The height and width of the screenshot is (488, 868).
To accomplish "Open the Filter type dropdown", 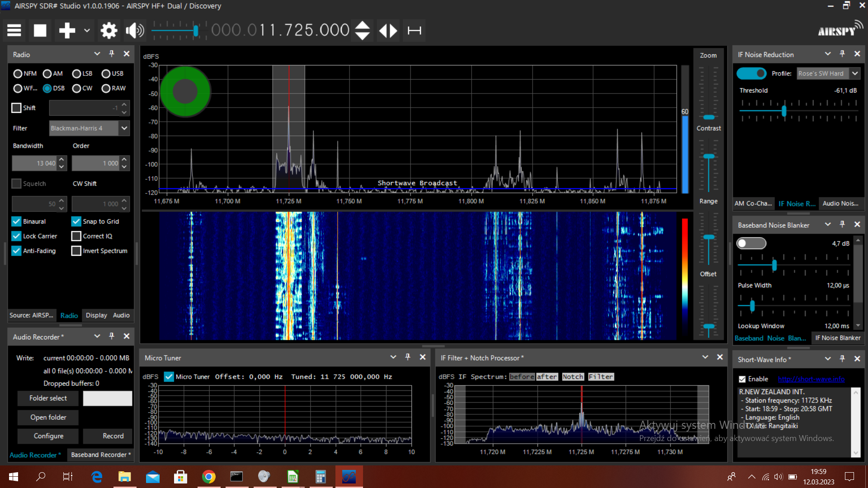I will click(x=124, y=128).
